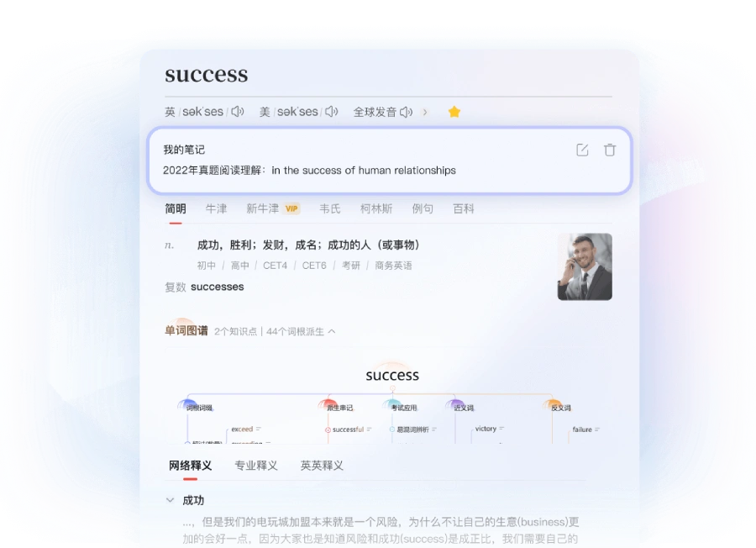Collapse the 成功 definition section
The image size is (756, 548).
tap(171, 499)
